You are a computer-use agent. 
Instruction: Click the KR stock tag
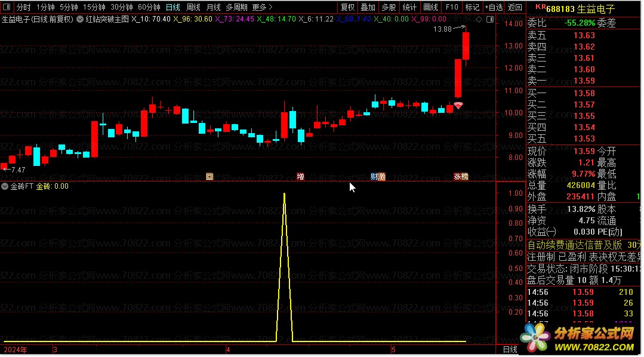[x=541, y=7]
